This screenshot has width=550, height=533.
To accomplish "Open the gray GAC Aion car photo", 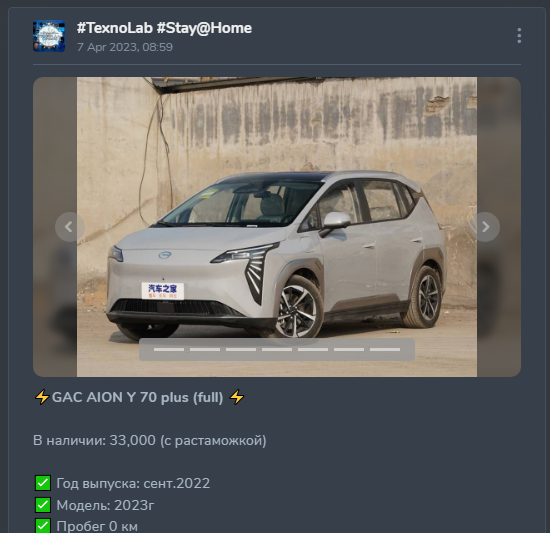I will [x=277, y=227].
